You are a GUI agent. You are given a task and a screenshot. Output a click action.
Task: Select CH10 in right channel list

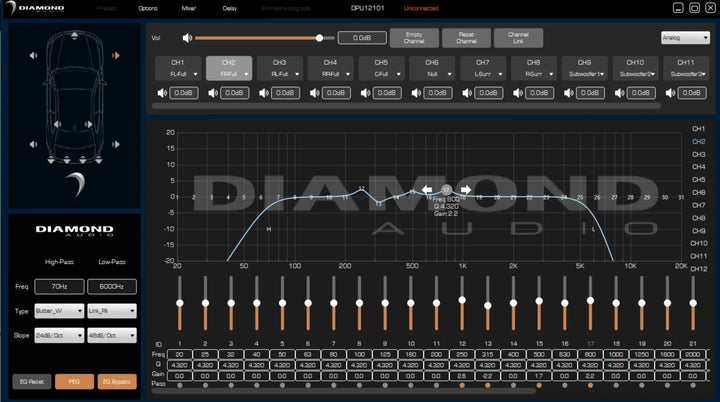tap(698, 243)
